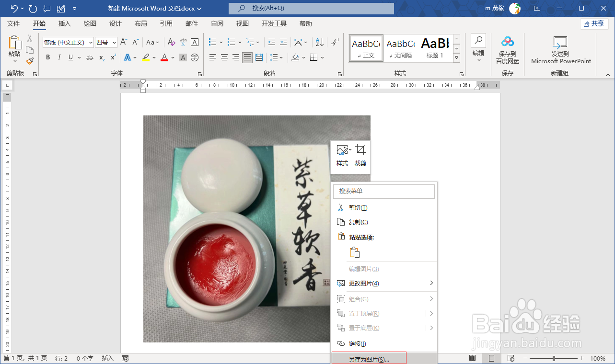Click the Undo icon in title bar
This screenshot has height=364, width=615.
[x=14, y=8]
